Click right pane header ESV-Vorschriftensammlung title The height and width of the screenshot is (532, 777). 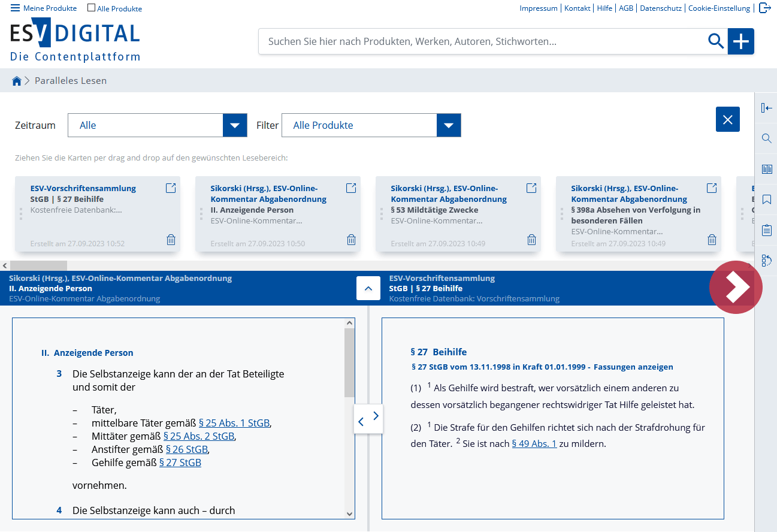click(x=442, y=278)
